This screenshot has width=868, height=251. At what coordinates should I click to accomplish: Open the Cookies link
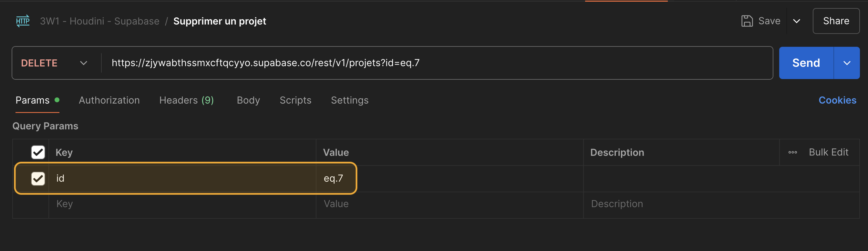pos(837,100)
